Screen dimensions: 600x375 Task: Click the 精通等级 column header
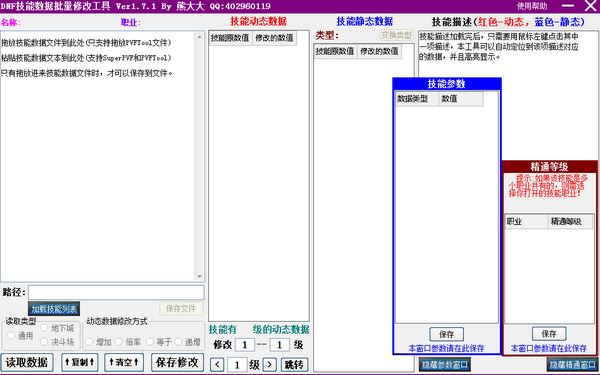570,222
